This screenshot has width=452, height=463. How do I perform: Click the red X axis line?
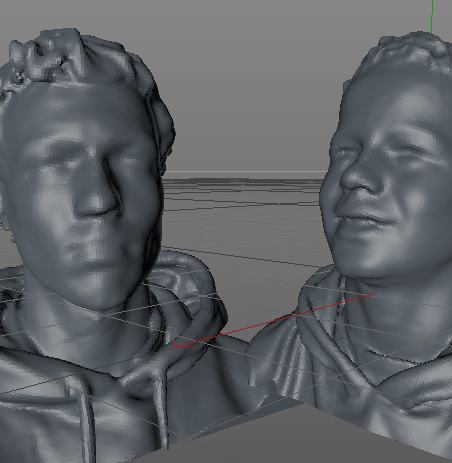(x=273, y=321)
